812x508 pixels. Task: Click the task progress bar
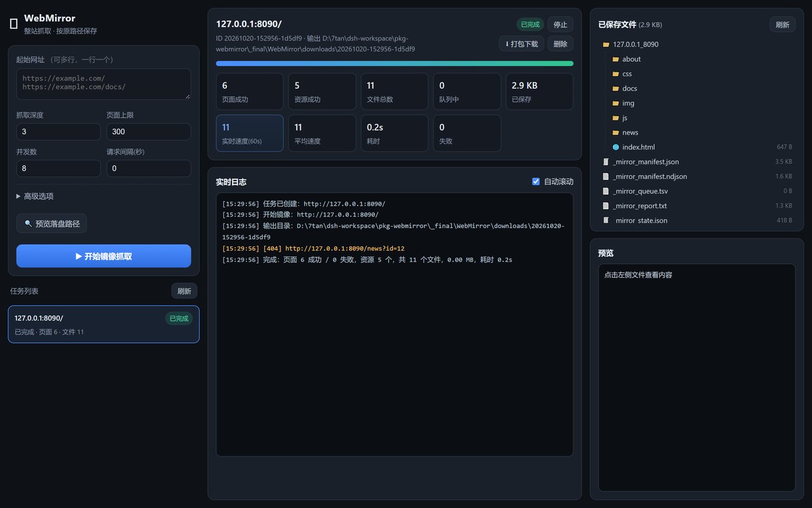point(395,63)
